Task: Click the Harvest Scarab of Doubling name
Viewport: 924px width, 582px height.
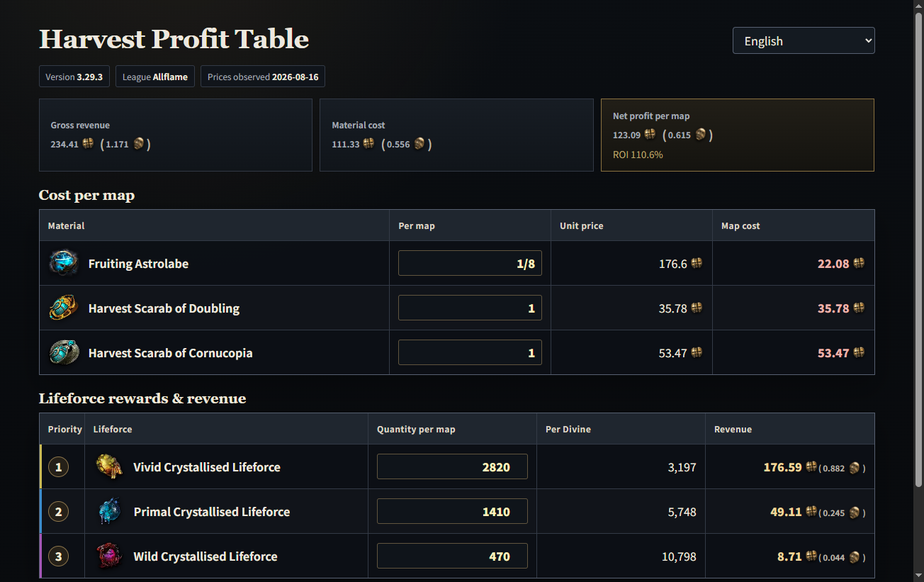Action: click(164, 308)
